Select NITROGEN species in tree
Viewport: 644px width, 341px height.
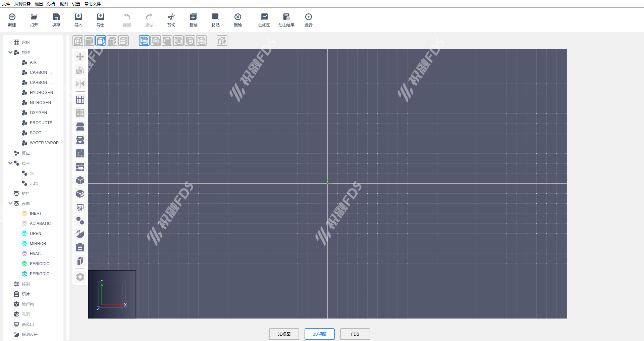36,103
